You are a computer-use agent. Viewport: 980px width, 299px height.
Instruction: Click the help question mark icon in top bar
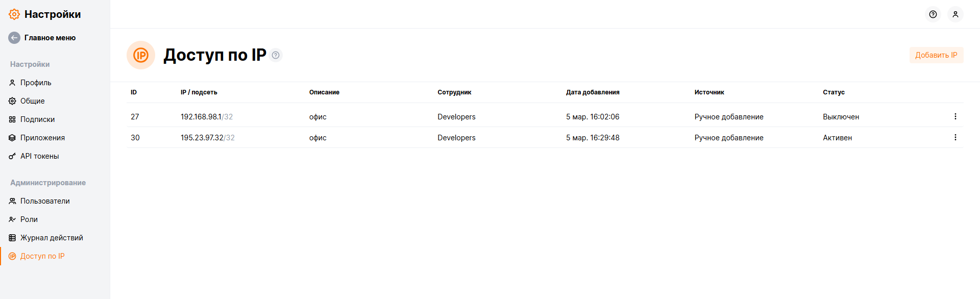(933, 14)
